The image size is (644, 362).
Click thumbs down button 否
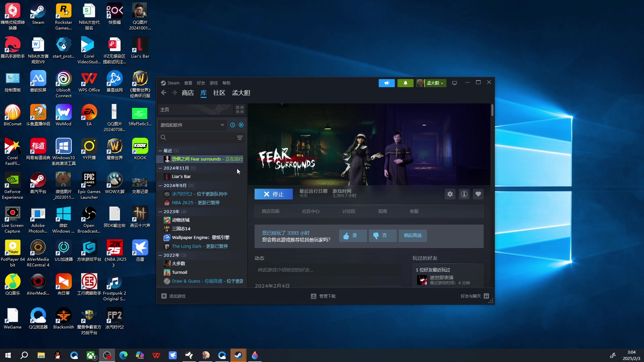383,236
